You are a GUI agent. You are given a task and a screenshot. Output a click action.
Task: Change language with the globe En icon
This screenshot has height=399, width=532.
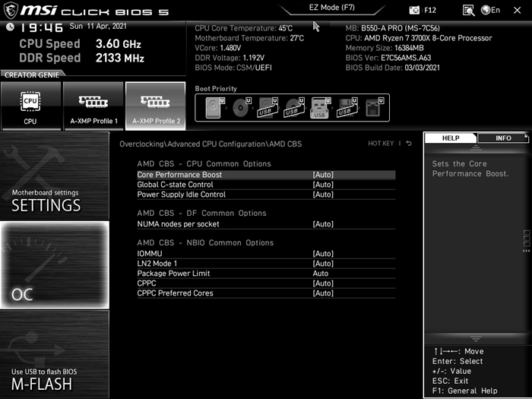[x=491, y=10]
